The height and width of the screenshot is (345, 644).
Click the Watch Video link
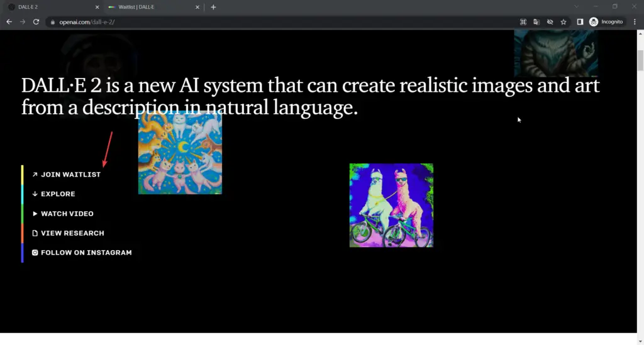[67, 214]
